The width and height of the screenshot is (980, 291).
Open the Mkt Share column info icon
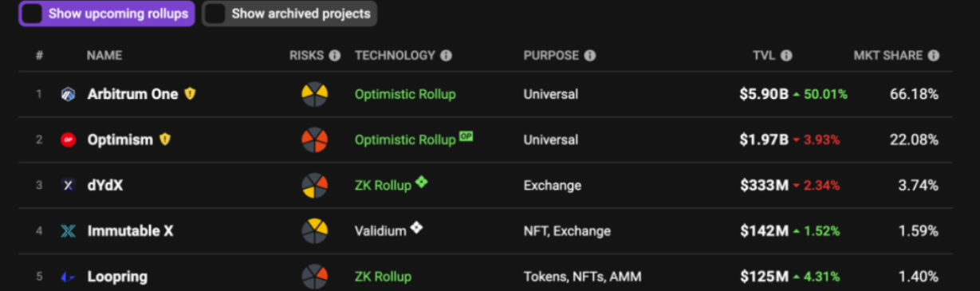pyautogui.click(x=934, y=56)
